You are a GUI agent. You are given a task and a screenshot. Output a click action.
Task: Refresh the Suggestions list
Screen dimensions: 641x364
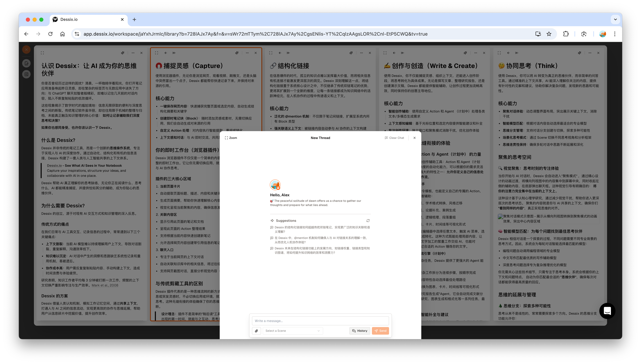(x=368, y=220)
